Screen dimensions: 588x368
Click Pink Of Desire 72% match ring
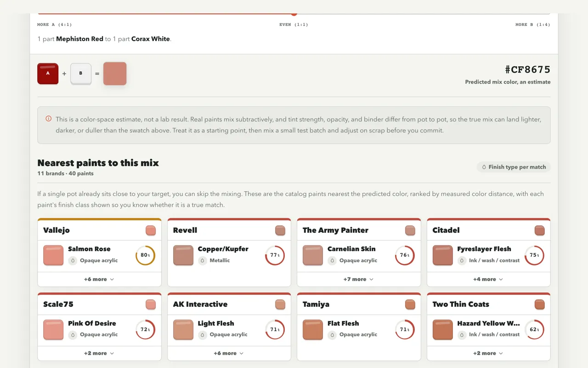(x=145, y=330)
